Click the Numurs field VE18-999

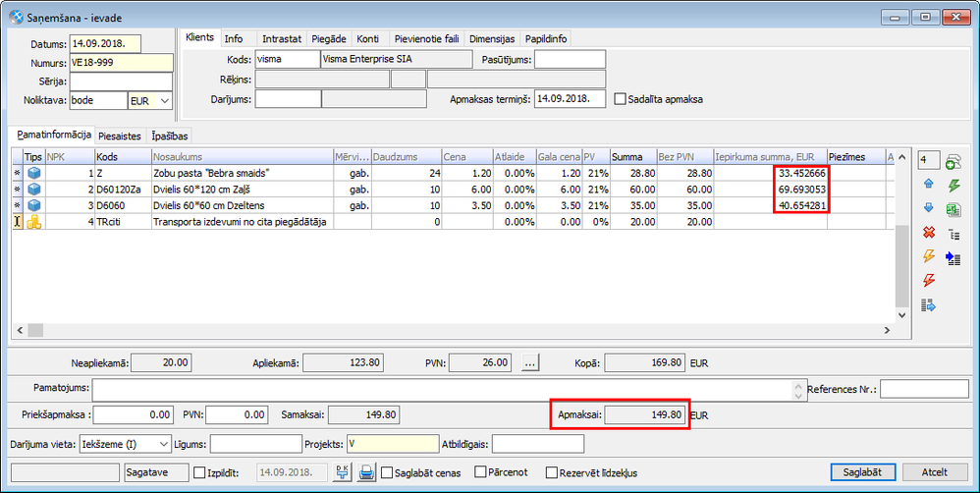coord(121,63)
